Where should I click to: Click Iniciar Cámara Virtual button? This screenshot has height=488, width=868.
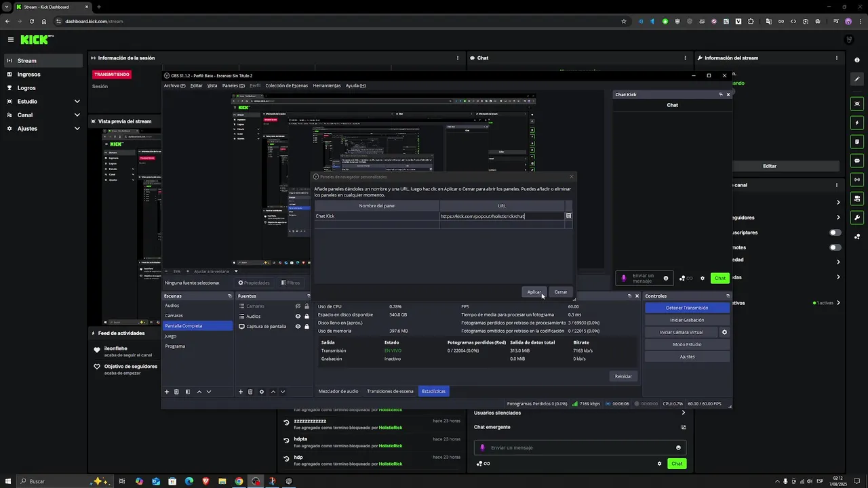682,332
